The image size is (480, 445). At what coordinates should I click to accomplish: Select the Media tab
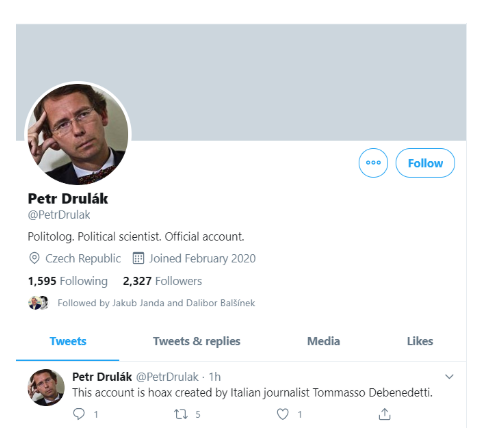323,341
